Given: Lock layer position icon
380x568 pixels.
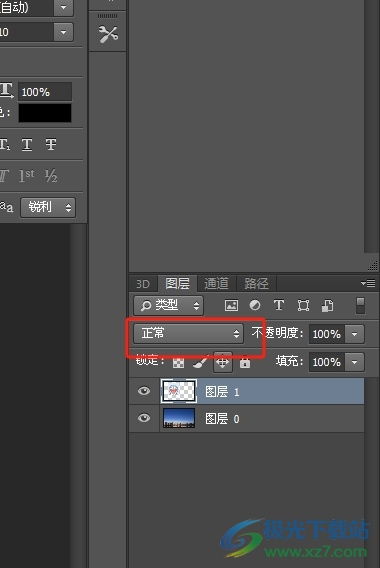Looking at the screenshot, I should pos(222,362).
